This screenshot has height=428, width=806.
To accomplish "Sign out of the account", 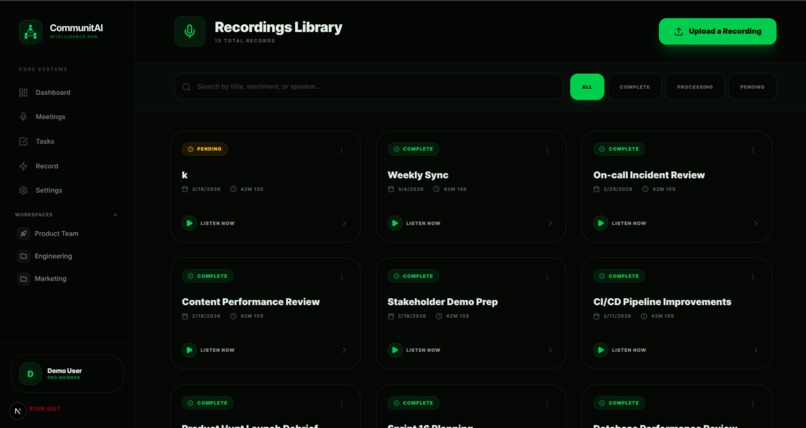I will tap(45, 409).
